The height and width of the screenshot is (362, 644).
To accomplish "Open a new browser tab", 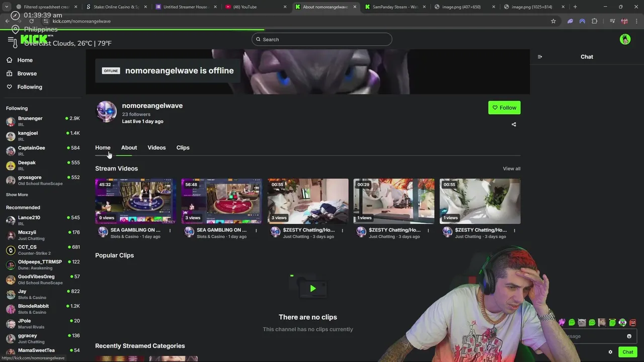I will coord(575,7).
